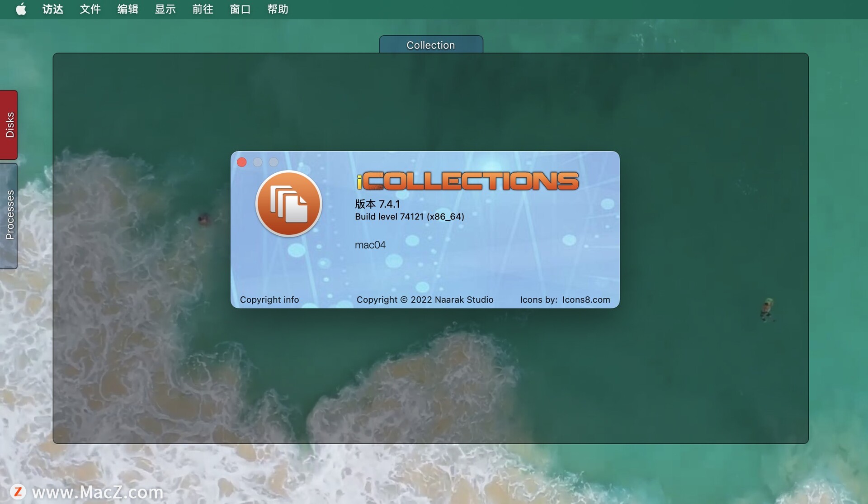The height and width of the screenshot is (504, 868).
Task: Open the 帮助 menu
Action: tap(278, 9)
